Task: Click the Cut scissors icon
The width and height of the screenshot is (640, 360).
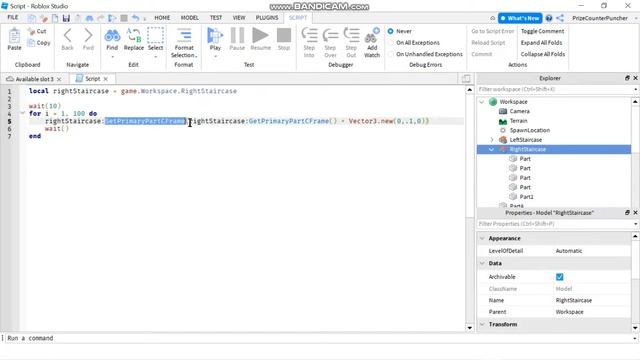Action: pos(31,31)
